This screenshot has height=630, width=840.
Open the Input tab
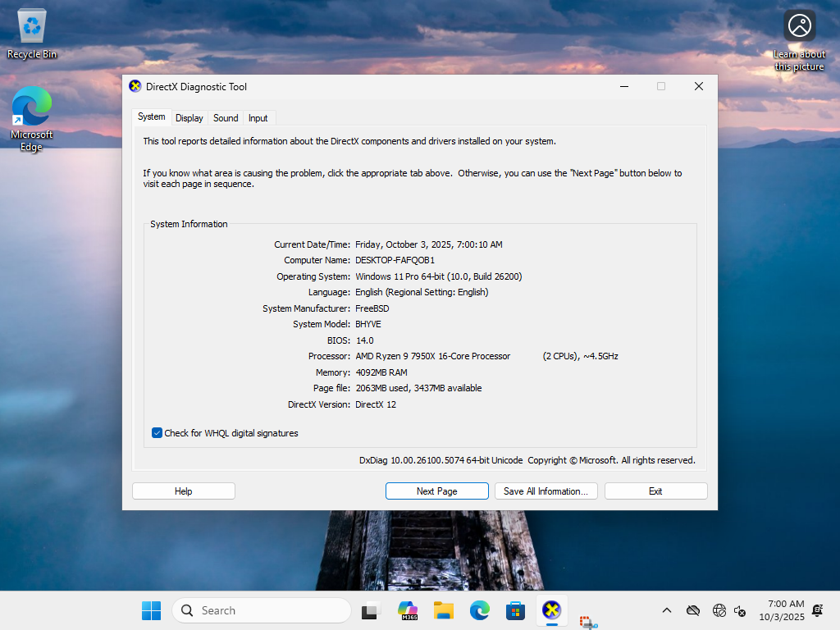point(258,118)
